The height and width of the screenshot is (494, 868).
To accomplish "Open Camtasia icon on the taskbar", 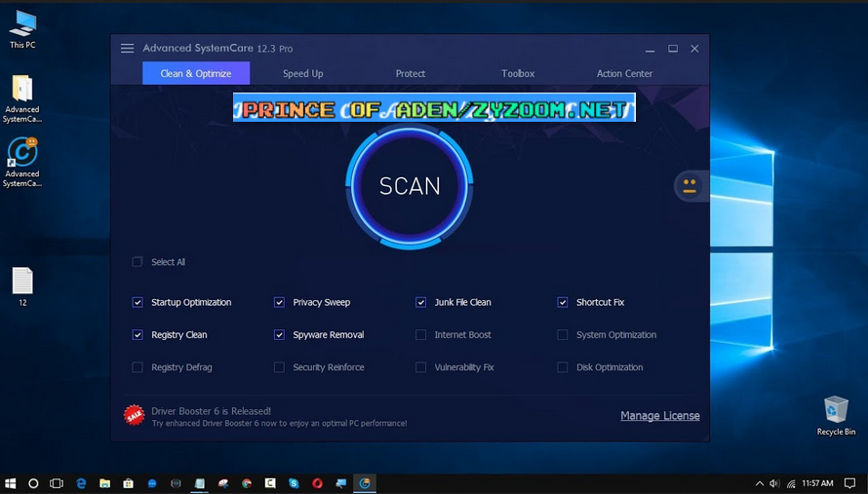I will tap(270, 483).
